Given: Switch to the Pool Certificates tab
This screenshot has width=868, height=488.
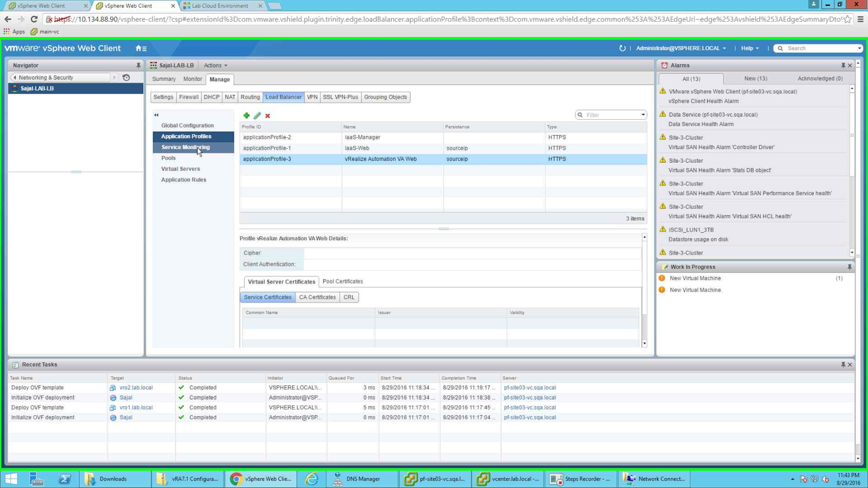Looking at the screenshot, I should pos(342,281).
